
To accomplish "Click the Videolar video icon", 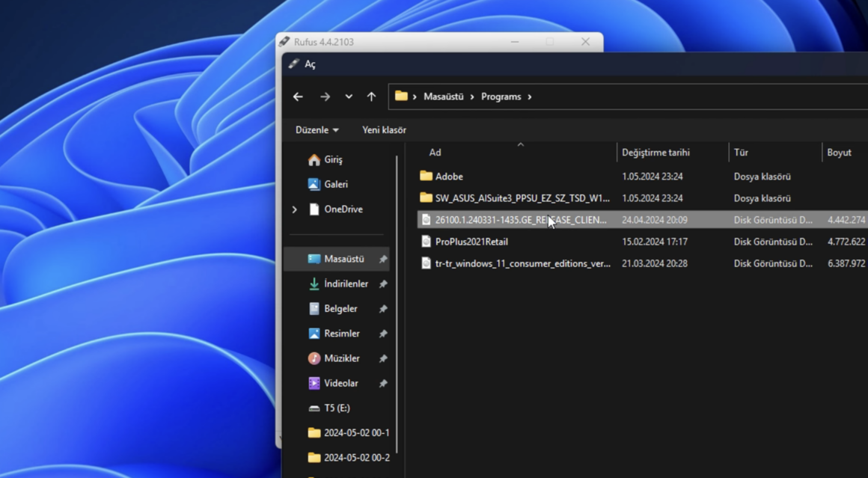I will [314, 383].
